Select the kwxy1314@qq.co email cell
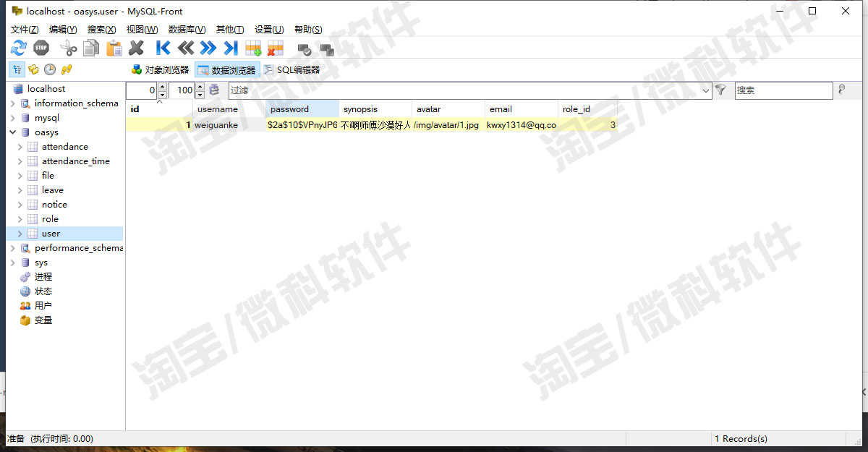Screen dimensions: 868x452 522,125
